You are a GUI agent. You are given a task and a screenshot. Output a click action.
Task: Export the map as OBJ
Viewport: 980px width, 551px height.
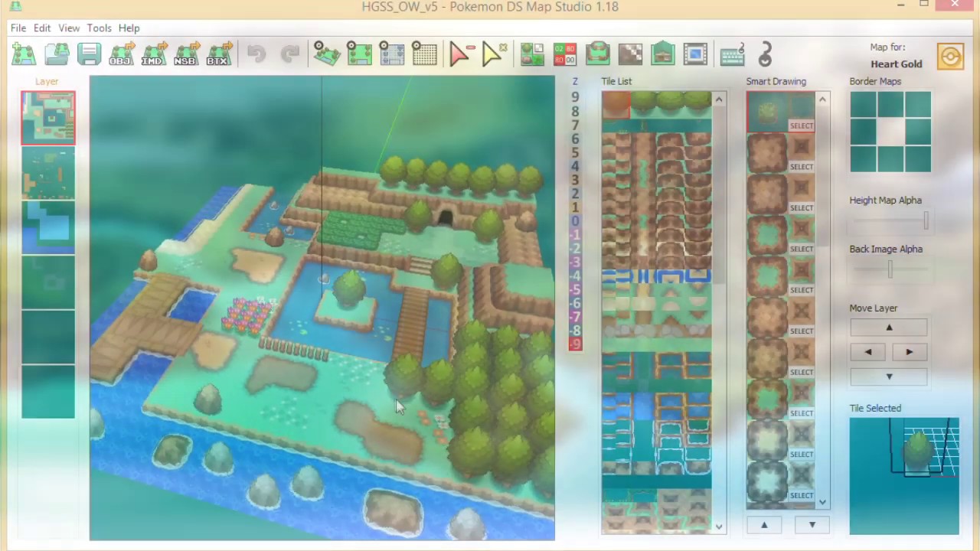click(x=121, y=54)
